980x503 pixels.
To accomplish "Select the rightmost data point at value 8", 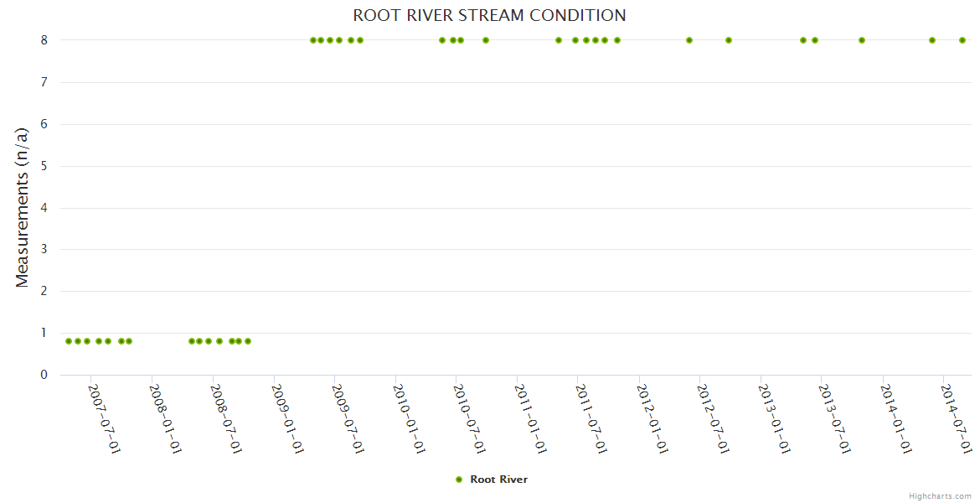I will click(x=962, y=40).
